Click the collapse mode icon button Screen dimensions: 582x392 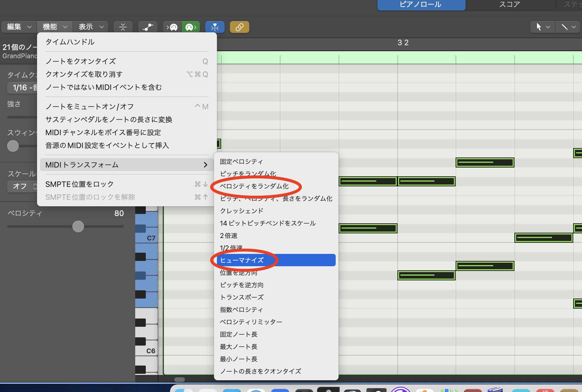123,27
